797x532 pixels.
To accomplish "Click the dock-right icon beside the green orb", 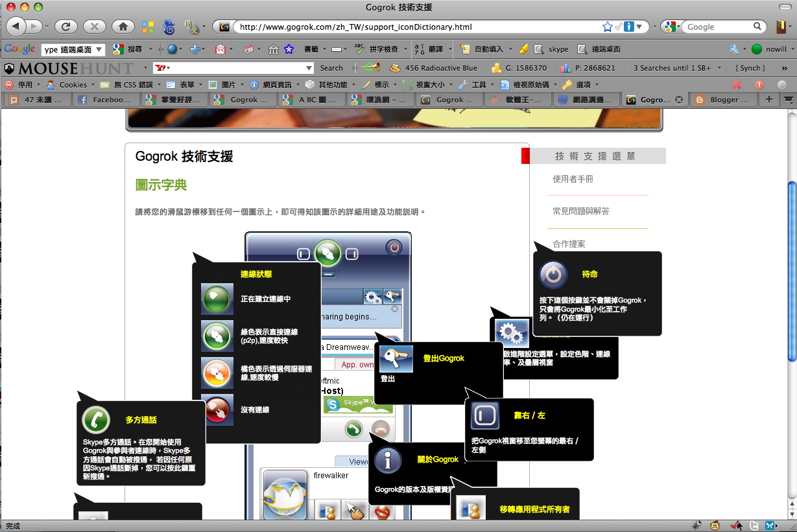I will coord(351,254).
